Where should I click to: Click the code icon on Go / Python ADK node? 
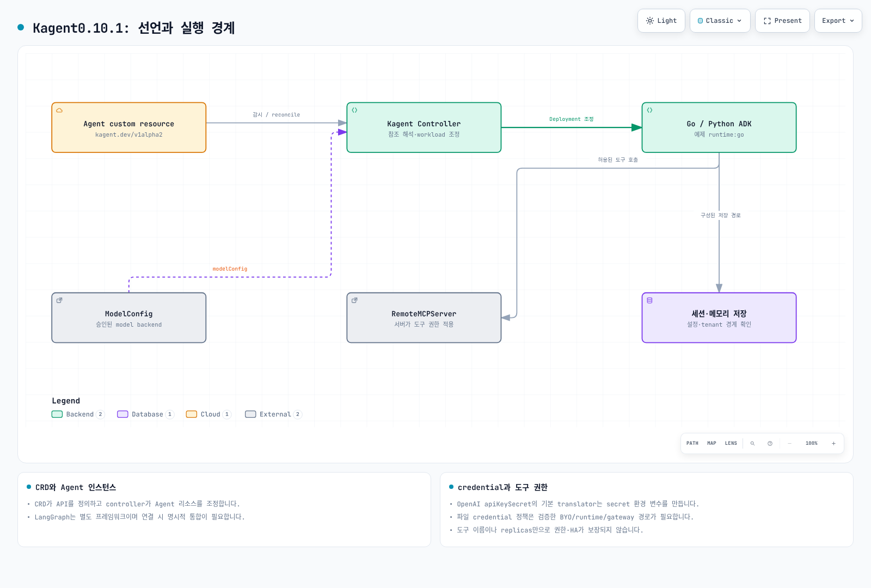[x=649, y=110]
